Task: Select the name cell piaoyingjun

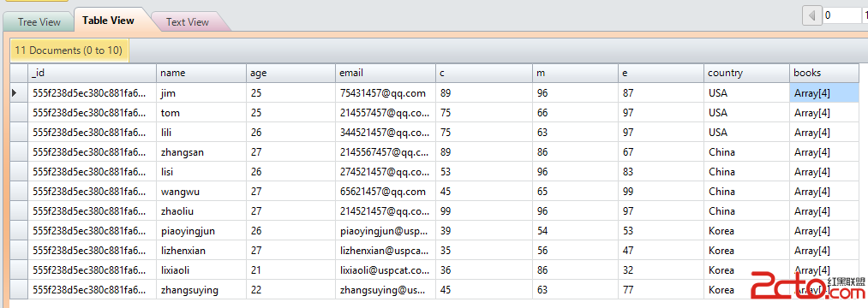Action: click(201, 231)
